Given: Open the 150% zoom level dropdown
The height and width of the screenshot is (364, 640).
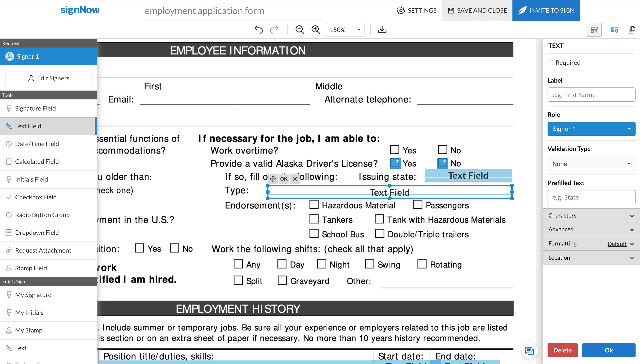Looking at the screenshot, I should (x=345, y=30).
